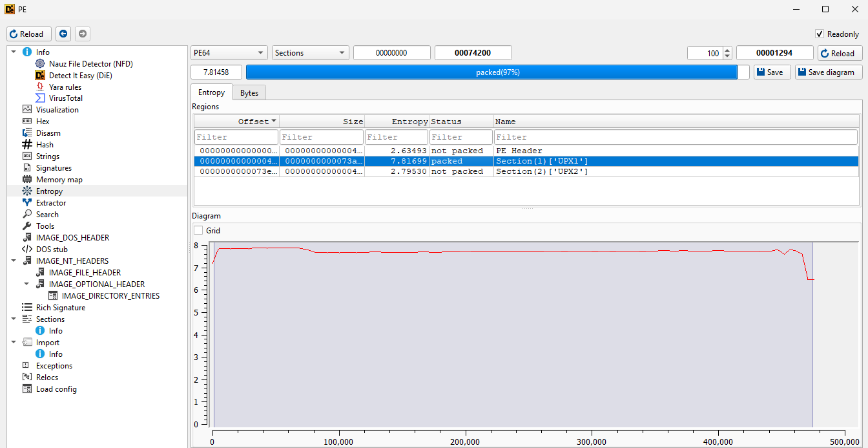Switch to the Bytes tab

click(x=249, y=93)
